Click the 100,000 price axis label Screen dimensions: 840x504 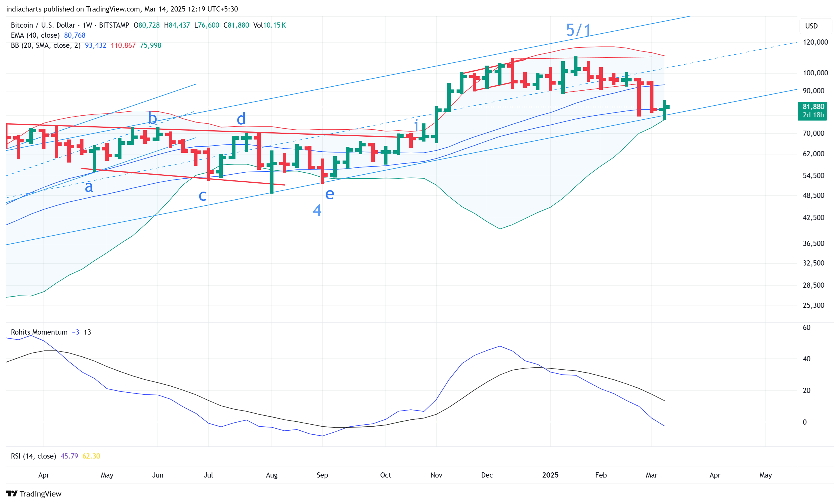(815, 73)
